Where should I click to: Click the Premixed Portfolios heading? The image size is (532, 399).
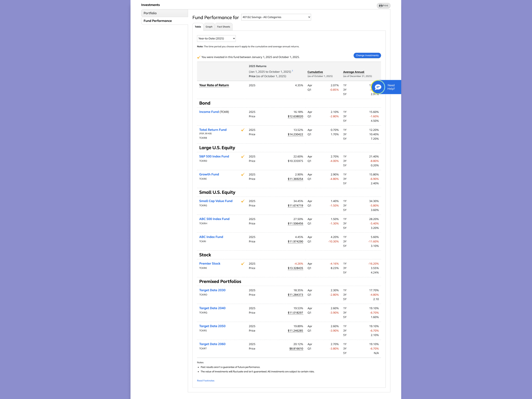pos(220,282)
